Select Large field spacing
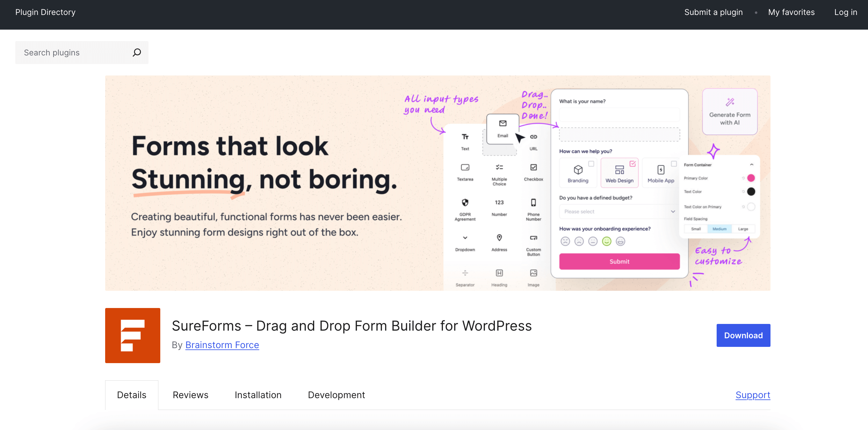The width and height of the screenshot is (868, 430). tap(743, 229)
